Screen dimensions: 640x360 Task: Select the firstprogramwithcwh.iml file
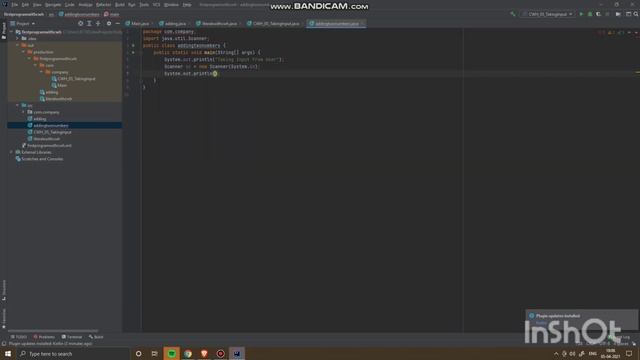click(x=49, y=145)
